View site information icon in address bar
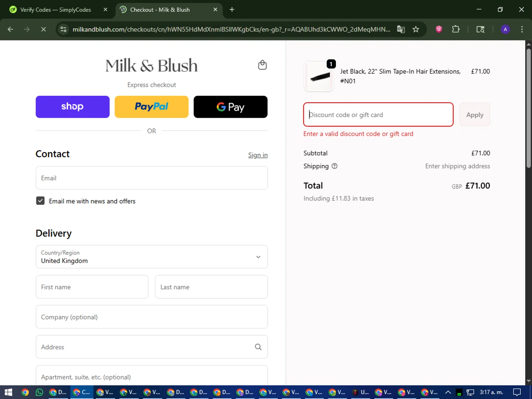This screenshot has width=532, height=399. point(63,29)
